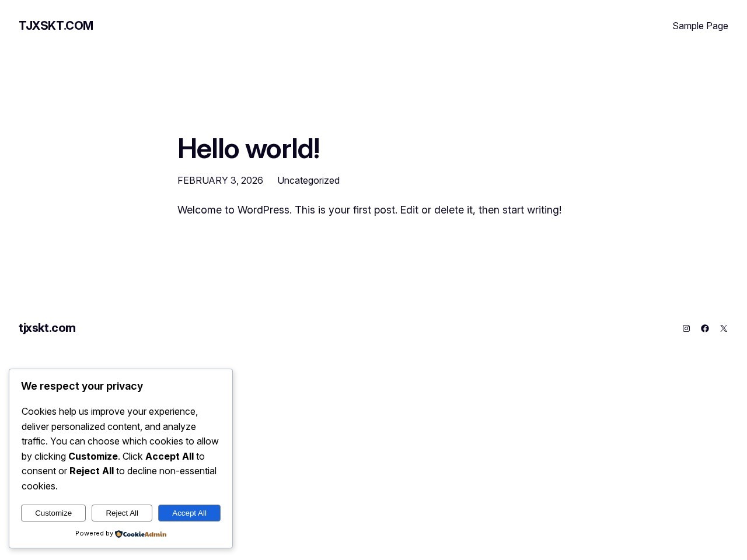Click the cookie description paragraph text

120,449
